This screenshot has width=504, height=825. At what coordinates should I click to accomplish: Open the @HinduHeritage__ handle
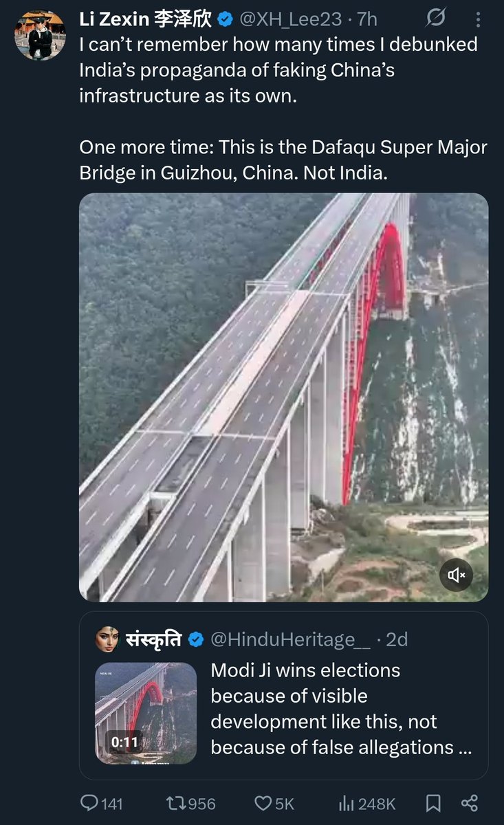coord(290,639)
